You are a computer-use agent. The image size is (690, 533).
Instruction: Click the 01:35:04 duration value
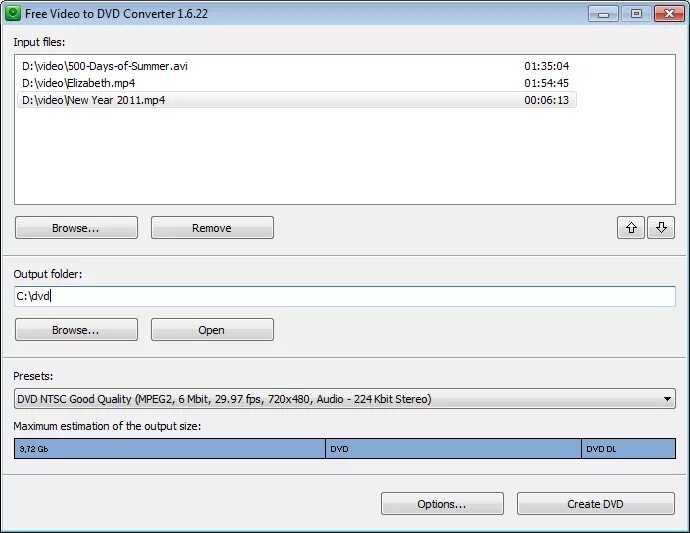tap(546, 66)
